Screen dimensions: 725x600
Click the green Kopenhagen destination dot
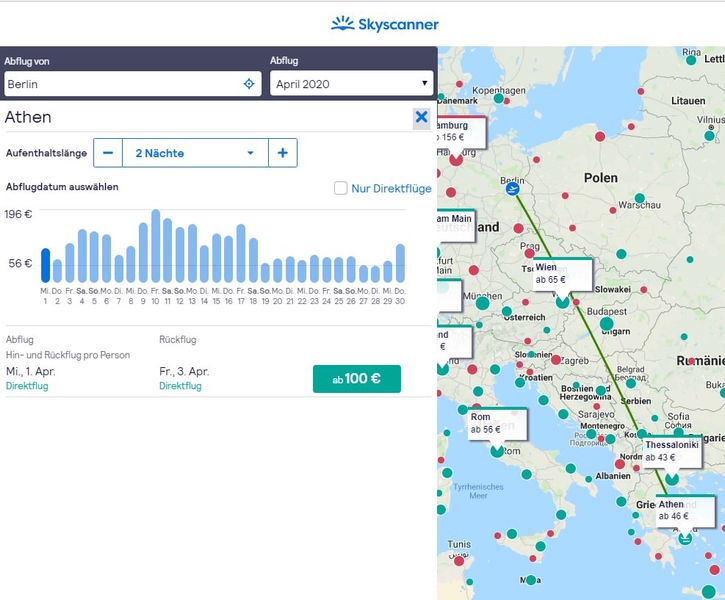(x=498, y=98)
